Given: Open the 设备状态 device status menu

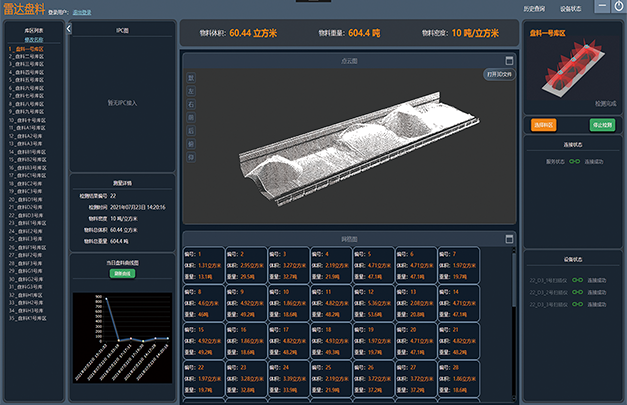Looking at the screenshot, I should tap(571, 8).
